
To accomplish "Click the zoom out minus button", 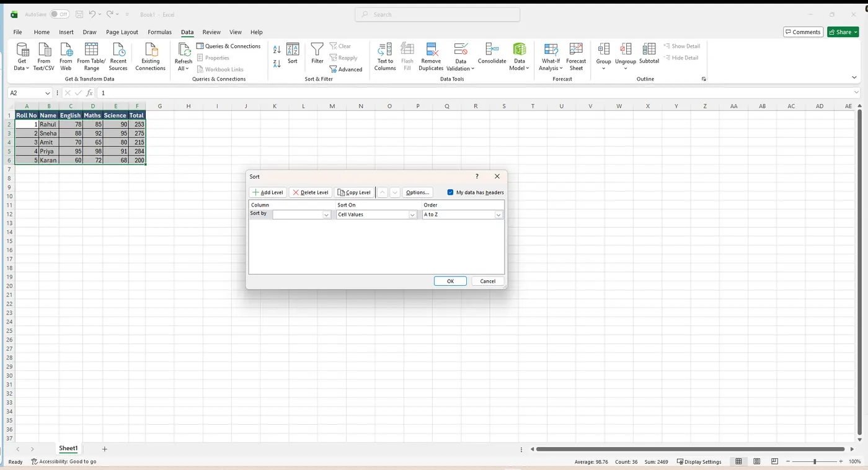I will (789, 461).
